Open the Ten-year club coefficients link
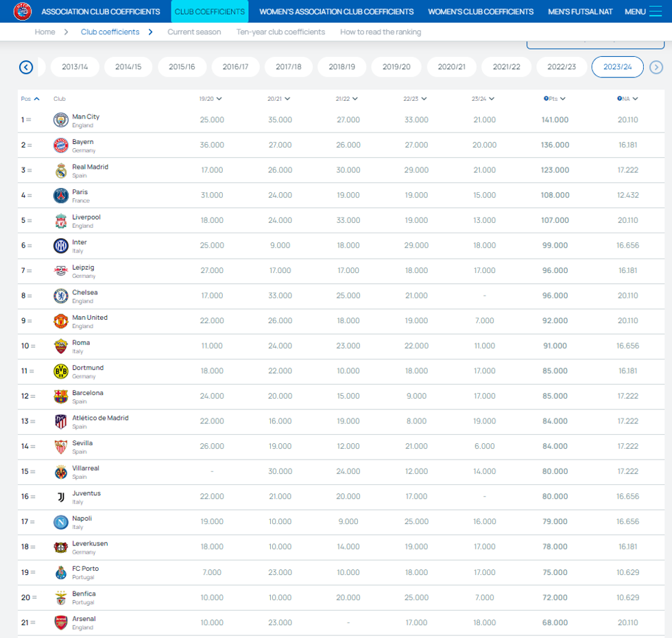672x638 pixels. 280,32
